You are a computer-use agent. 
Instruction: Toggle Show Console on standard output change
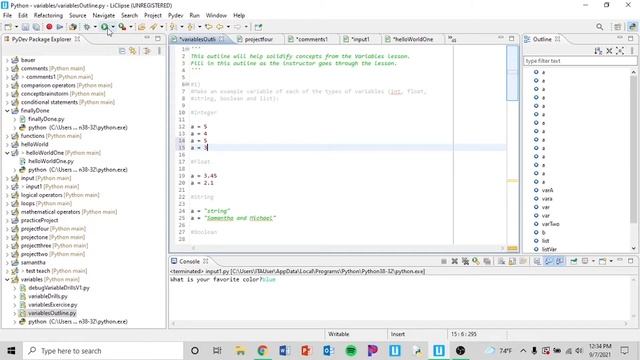coord(549,261)
